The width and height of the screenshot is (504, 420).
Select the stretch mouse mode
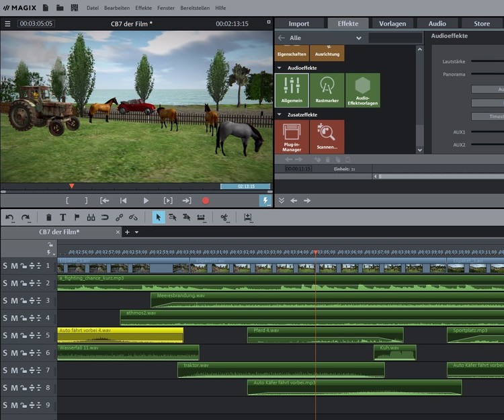(x=201, y=218)
